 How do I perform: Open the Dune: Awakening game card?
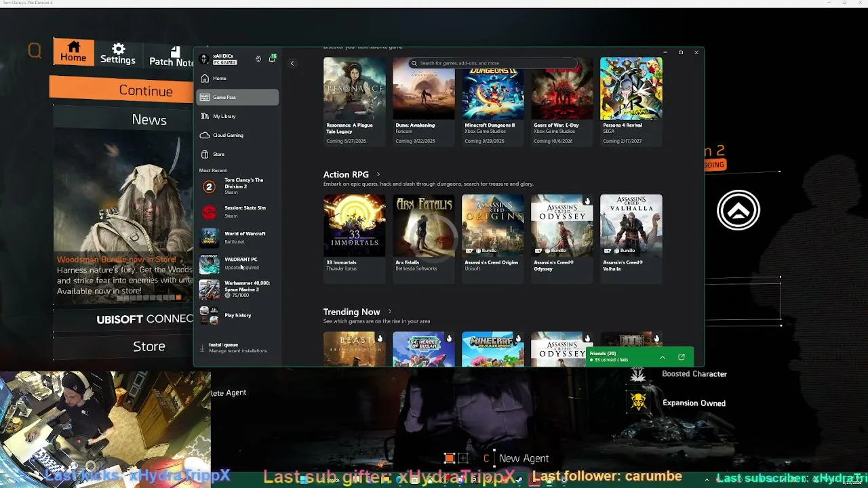point(424,101)
